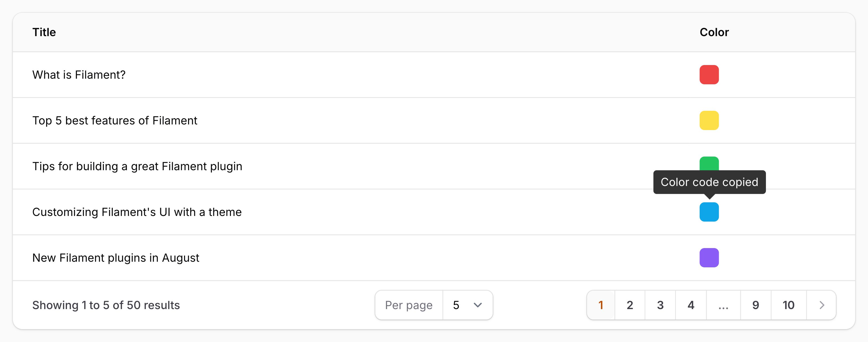This screenshot has width=868, height=342.
Task: Click the red color swatch
Action: [x=709, y=74]
